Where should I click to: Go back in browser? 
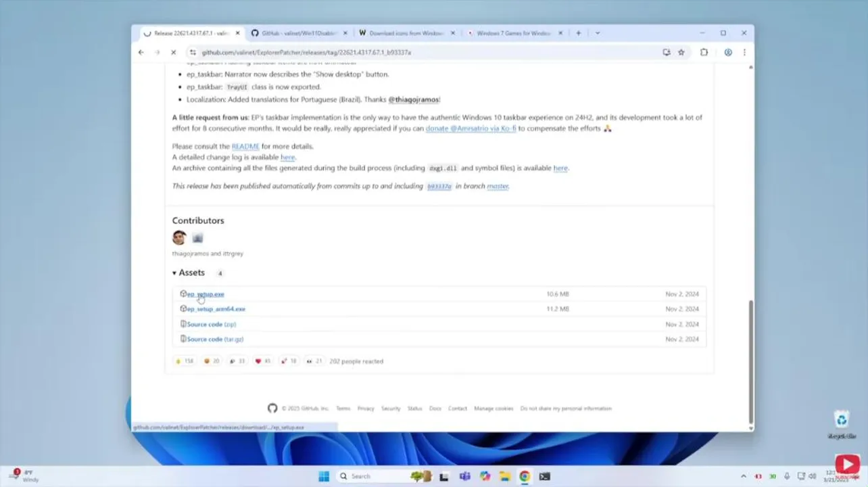coord(141,52)
